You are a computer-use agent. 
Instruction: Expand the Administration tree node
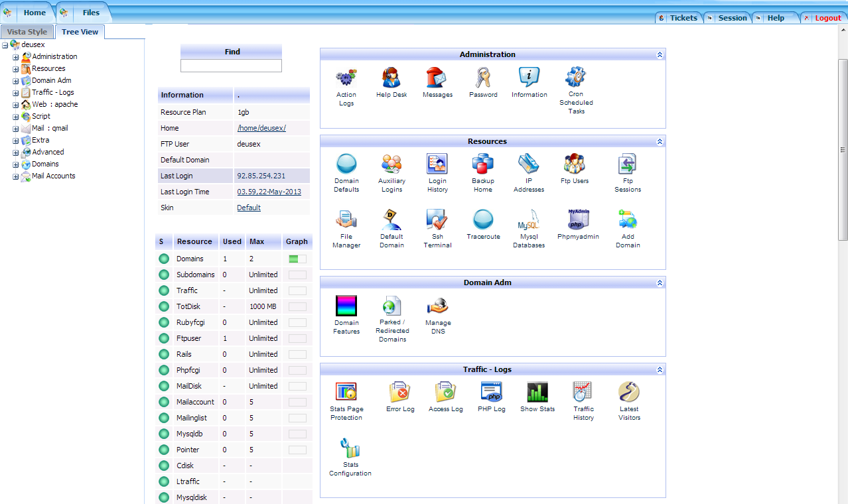coord(16,57)
